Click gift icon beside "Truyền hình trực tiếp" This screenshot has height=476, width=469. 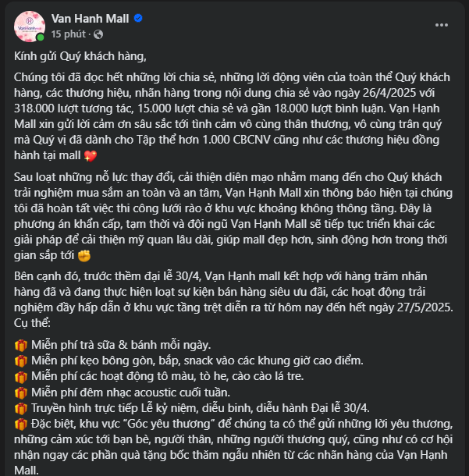[x=21, y=407]
